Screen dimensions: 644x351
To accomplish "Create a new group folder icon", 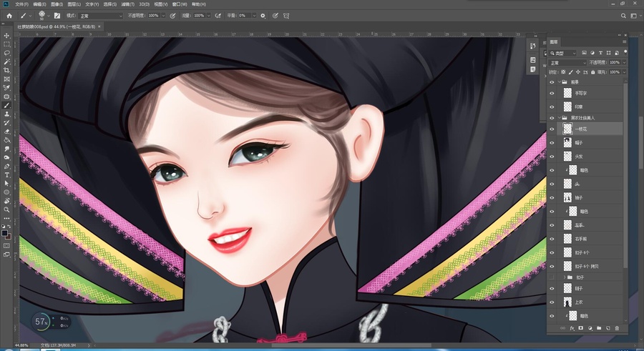I will pyautogui.click(x=599, y=328).
